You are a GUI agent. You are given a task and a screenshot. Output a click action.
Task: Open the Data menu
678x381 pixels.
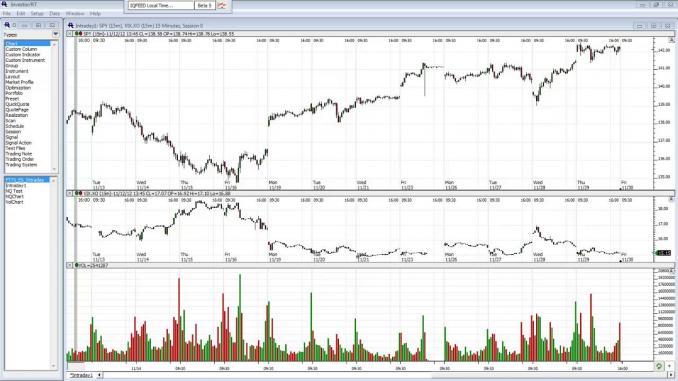(54, 14)
